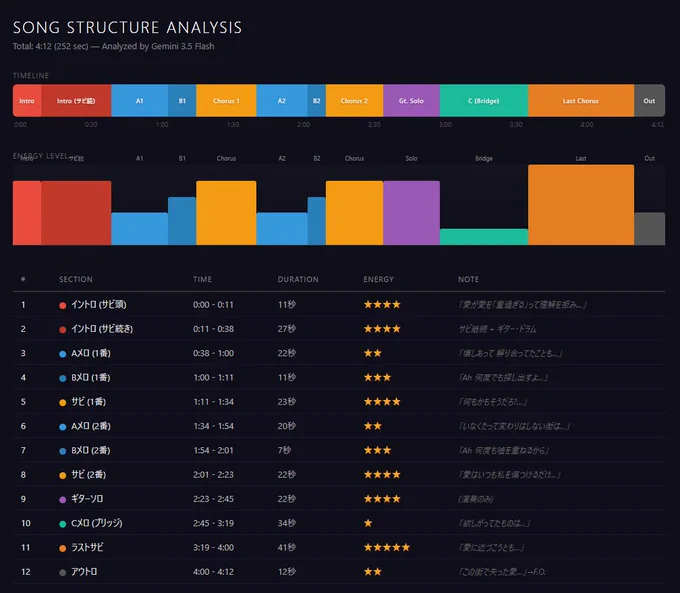This screenshot has height=593, width=680.
Task: Select the B1 timeline segment
Action: (x=182, y=101)
